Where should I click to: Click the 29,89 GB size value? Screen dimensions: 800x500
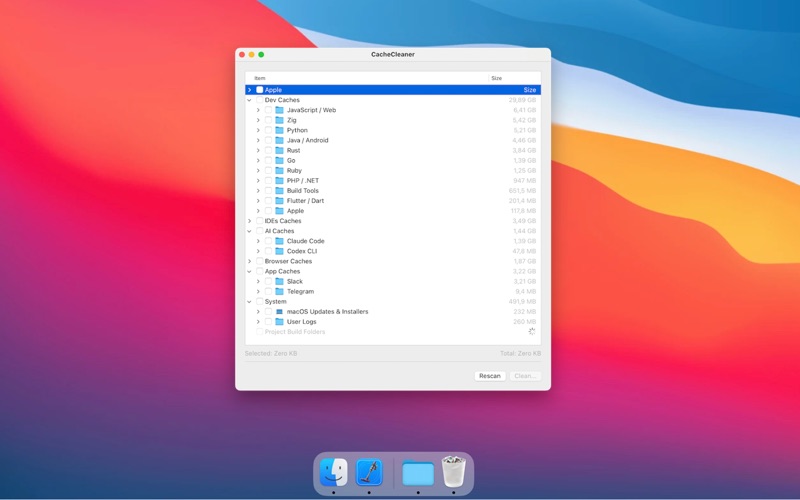(x=522, y=100)
